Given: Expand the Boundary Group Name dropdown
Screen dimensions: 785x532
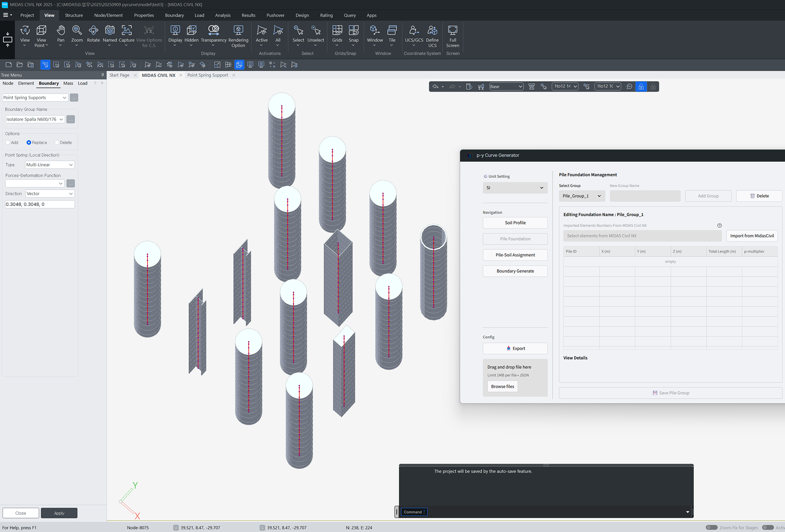Looking at the screenshot, I should point(35,119).
